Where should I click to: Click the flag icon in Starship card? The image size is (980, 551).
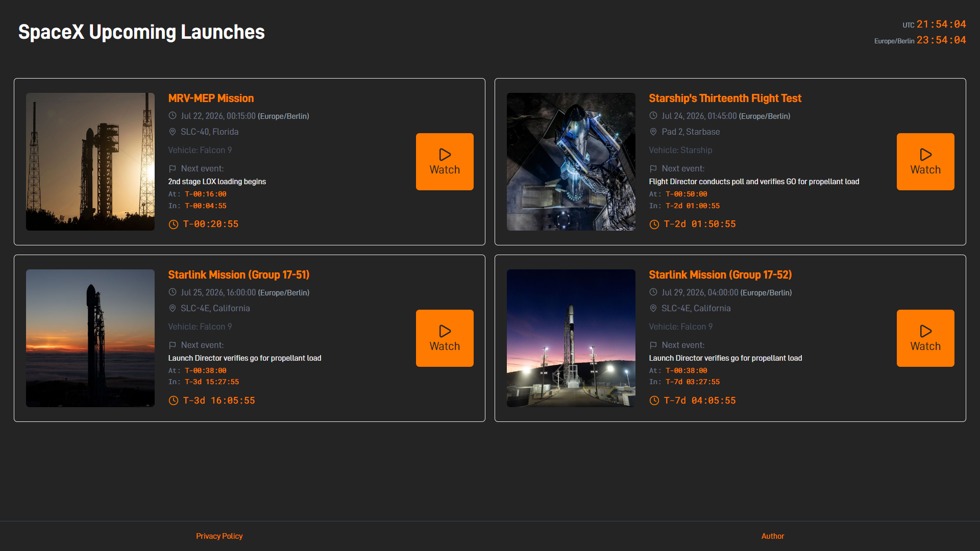coord(653,168)
